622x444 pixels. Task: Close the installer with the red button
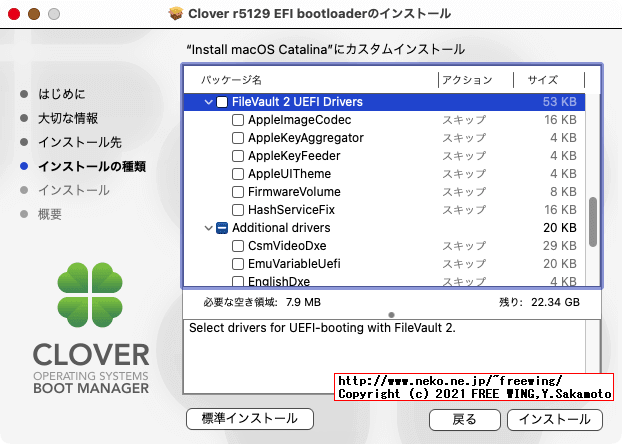coord(14,14)
